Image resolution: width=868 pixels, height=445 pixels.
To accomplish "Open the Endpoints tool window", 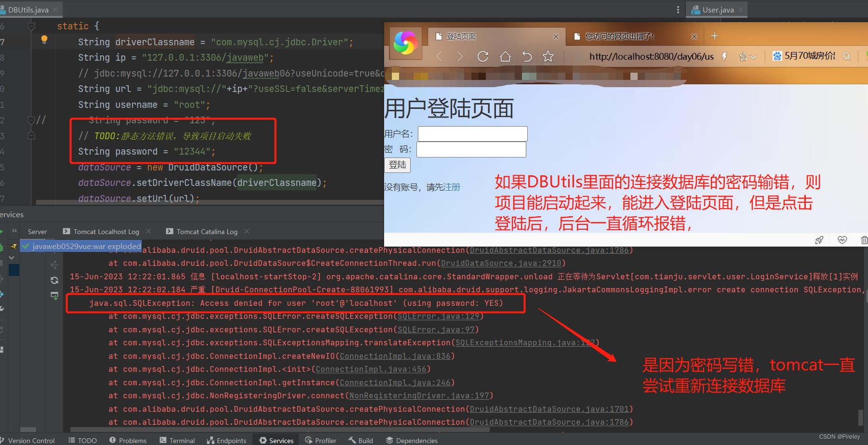I will 226,440.
